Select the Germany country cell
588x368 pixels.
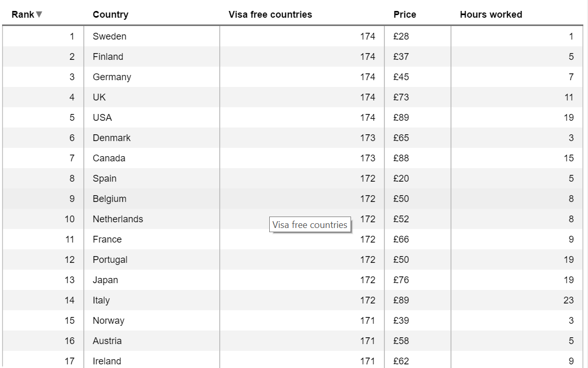point(112,77)
